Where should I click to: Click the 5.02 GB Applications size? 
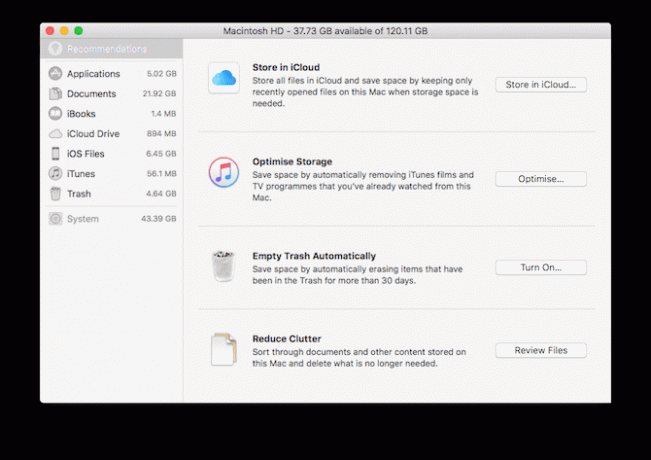click(x=162, y=73)
